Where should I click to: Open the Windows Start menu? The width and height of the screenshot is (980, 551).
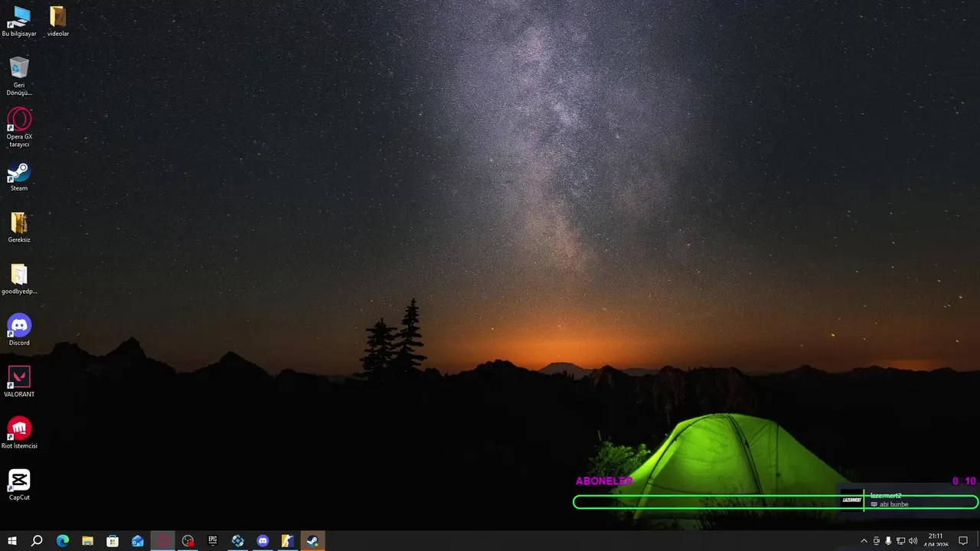click(x=12, y=541)
